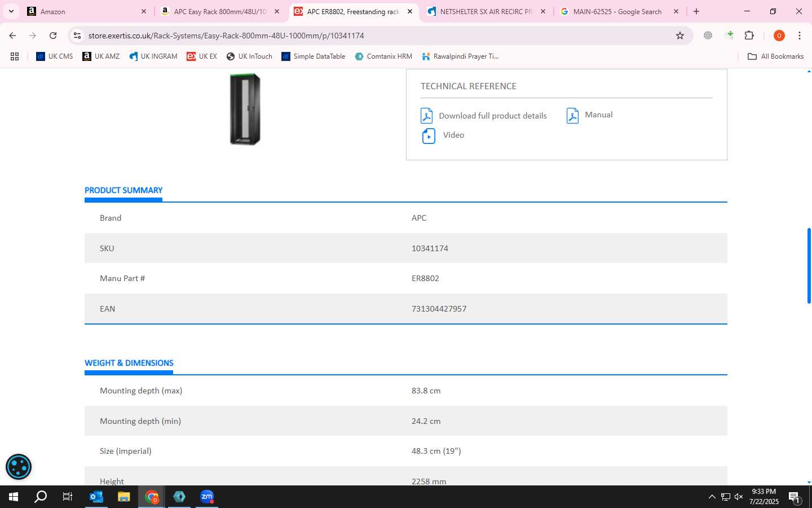Select the Brand value APC
Image resolution: width=812 pixels, height=508 pixels.
pyautogui.click(x=419, y=218)
